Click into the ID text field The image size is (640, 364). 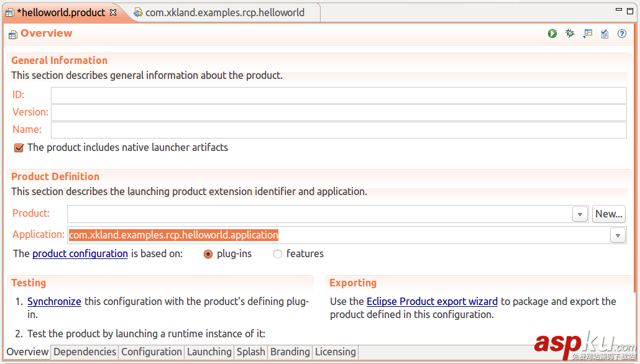pyautogui.click(x=339, y=95)
